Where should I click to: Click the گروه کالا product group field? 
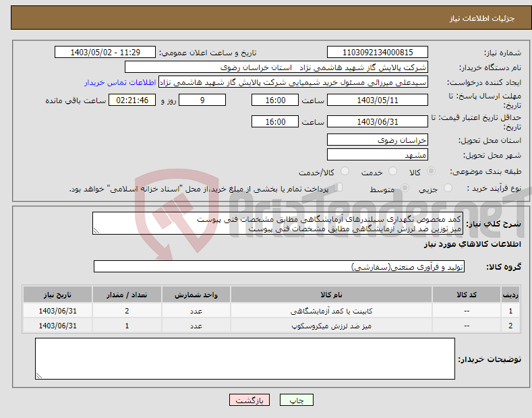coord(279,267)
